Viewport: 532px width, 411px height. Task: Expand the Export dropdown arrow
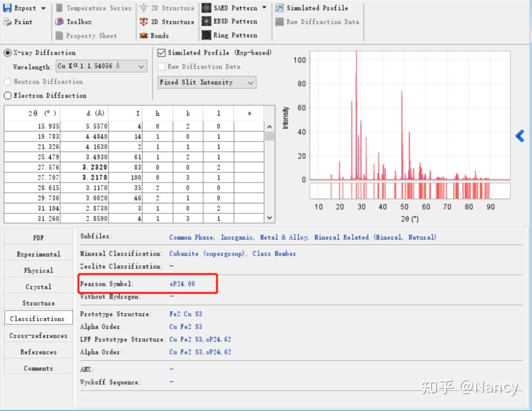tap(43, 8)
